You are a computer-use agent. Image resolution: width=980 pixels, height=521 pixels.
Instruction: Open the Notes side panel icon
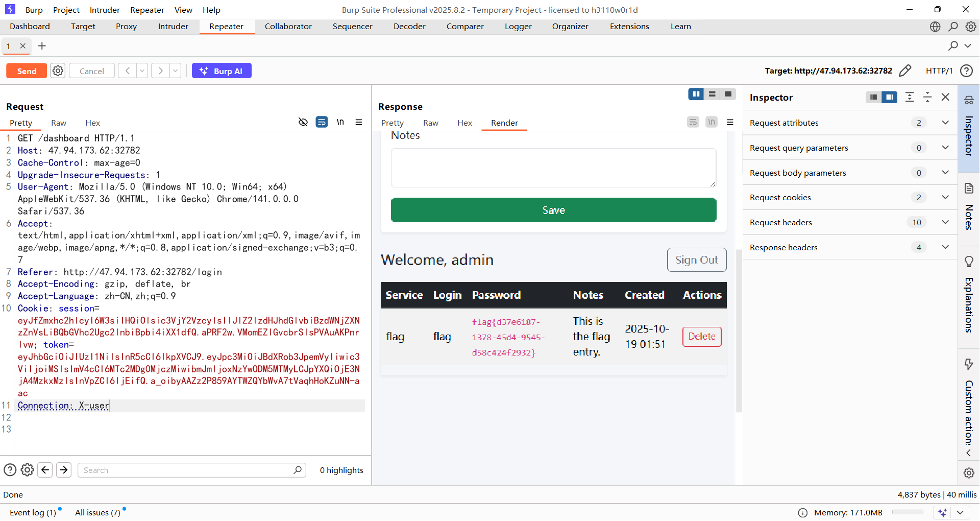click(x=969, y=188)
